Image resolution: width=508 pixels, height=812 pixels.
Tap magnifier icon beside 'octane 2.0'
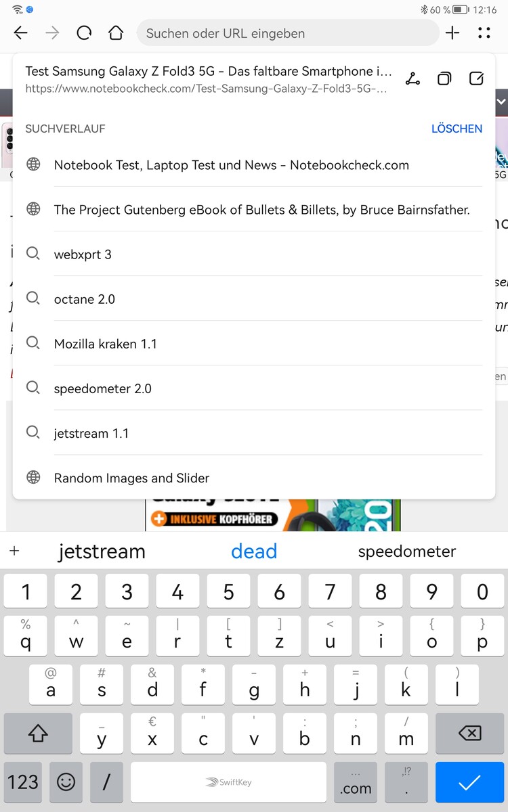point(33,298)
